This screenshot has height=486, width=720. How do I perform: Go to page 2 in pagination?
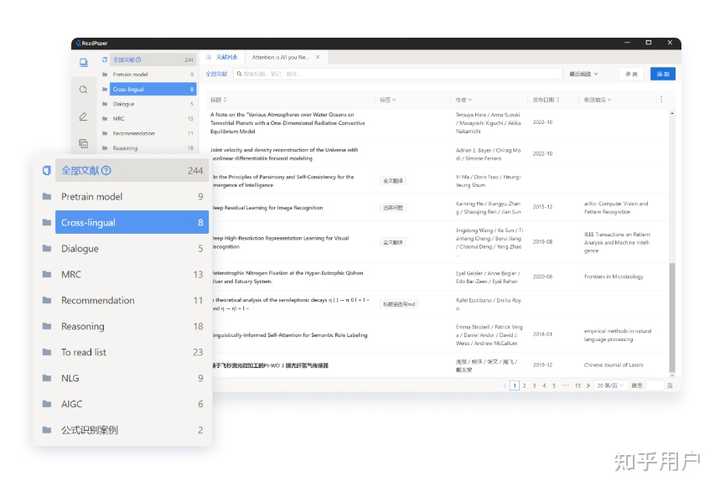pyautogui.click(x=524, y=385)
